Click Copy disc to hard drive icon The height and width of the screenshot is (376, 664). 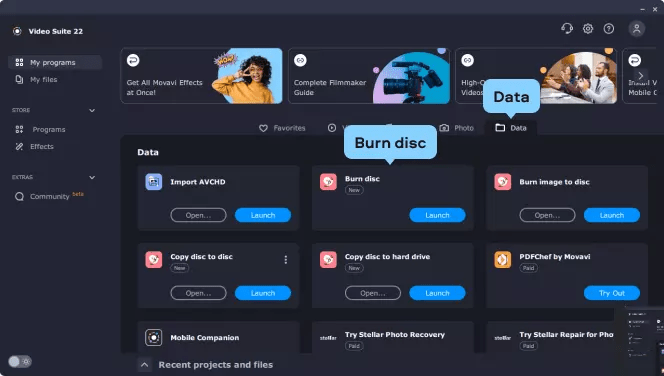pyautogui.click(x=328, y=260)
